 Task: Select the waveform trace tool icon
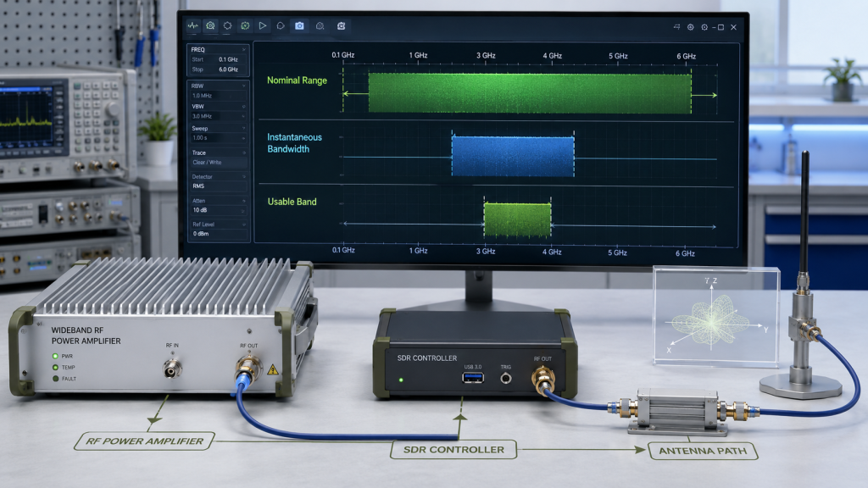click(192, 25)
